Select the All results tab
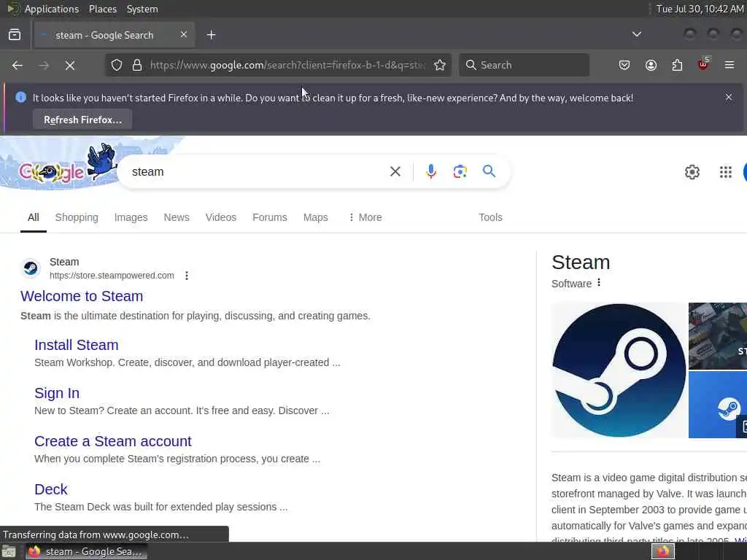The height and width of the screenshot is (560, 747). (x=34, y=217)
